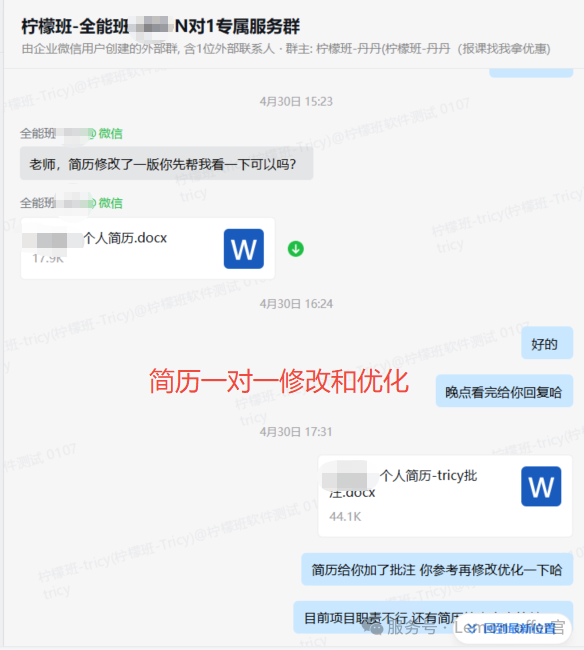The image size is (584, 650).
Task: Open the Word icon of 个人简历.docx
Action: point(244,249)
